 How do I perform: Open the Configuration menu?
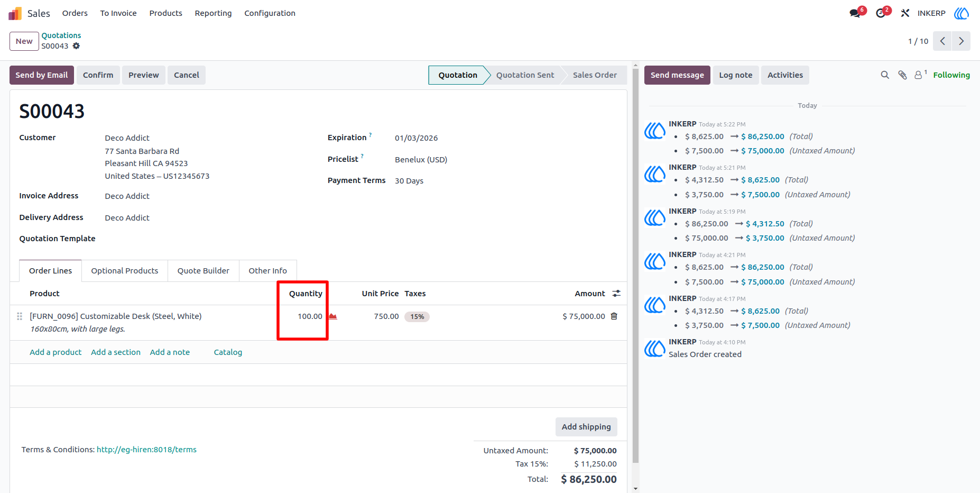(270, 13)
